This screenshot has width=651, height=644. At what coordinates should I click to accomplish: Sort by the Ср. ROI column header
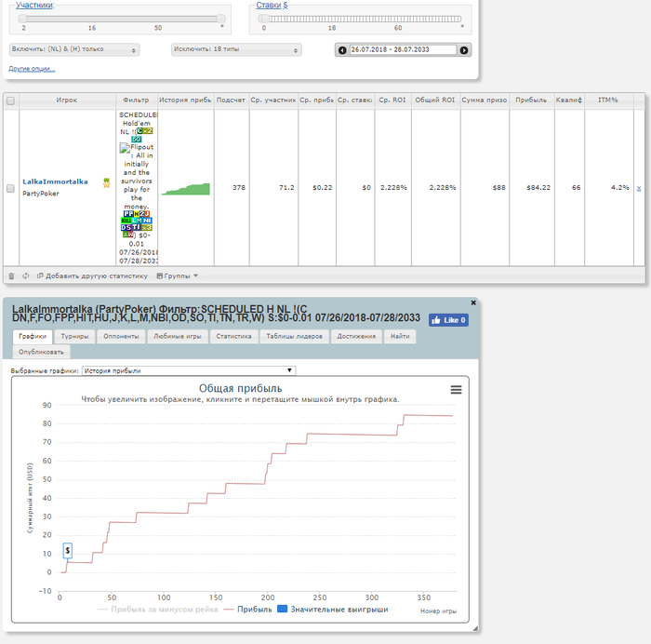[392, 101]
